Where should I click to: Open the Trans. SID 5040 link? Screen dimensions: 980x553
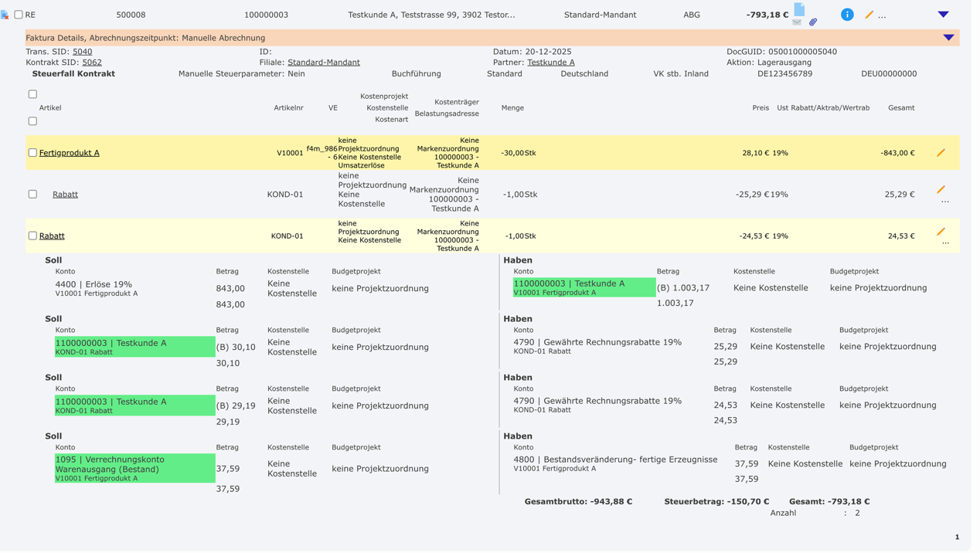tap(82, 52)
